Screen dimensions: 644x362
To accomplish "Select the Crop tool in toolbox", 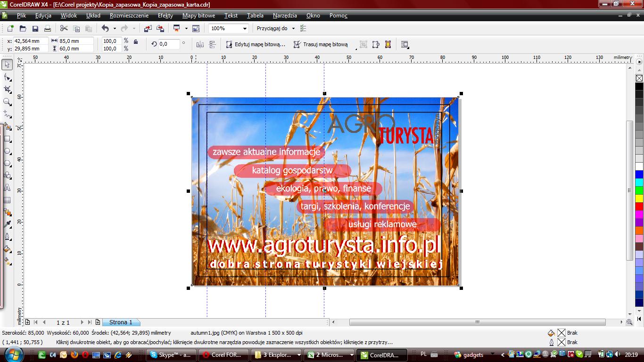I will (x=8, y=89).
